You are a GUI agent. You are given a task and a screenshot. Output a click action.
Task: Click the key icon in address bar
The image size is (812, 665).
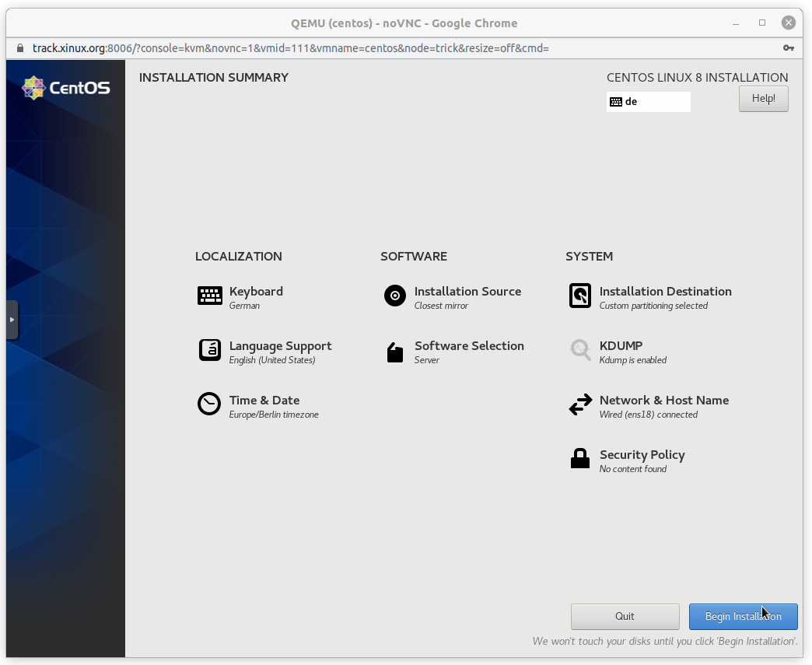point(788,48)
